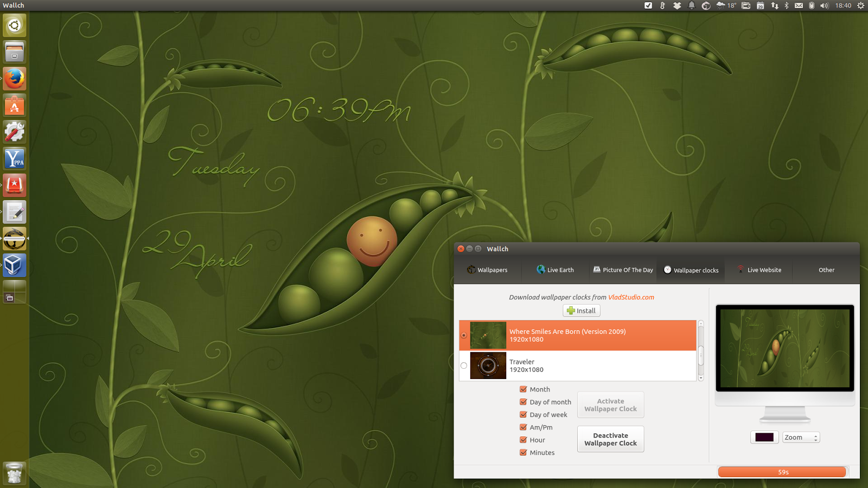Select the Wallpaper clocks tab

(691, 270)
